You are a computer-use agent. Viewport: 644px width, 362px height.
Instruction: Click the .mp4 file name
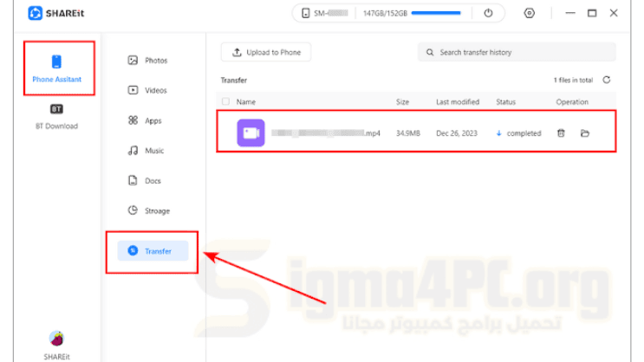[x=326, y=133]
